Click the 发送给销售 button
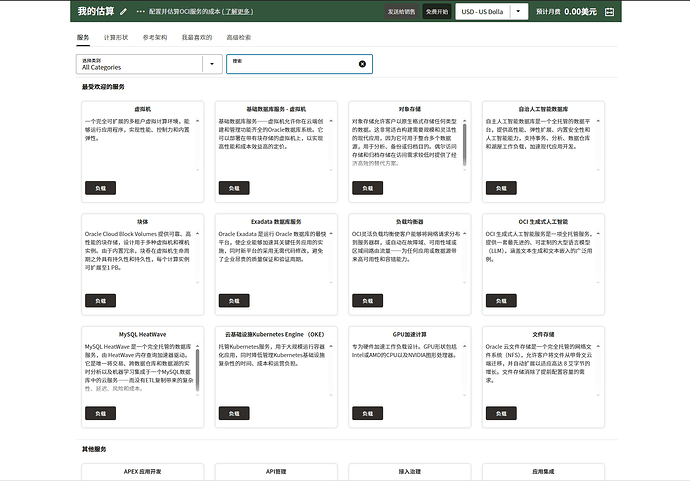Image resolution: width=690 pixels, height=481 pixels. (401, 12)
